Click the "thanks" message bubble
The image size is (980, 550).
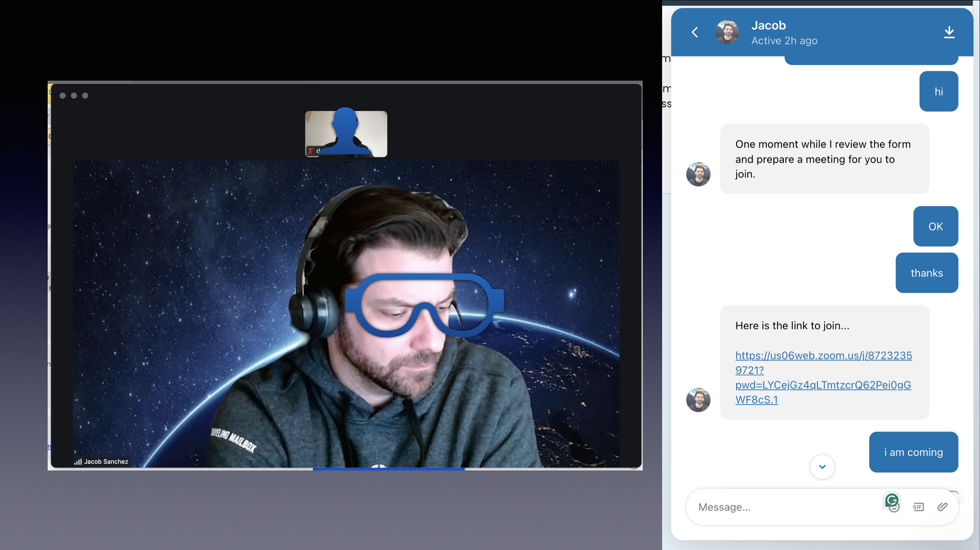926,273
